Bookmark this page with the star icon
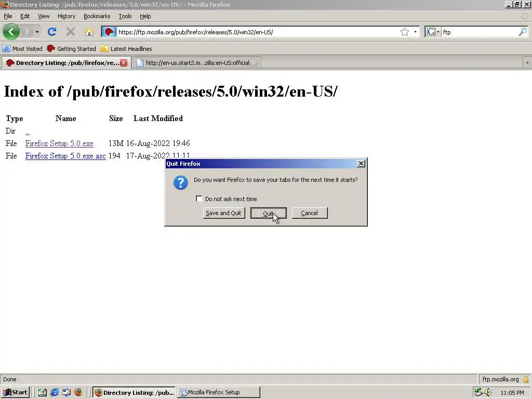Screen dimensions: 532x399 pyautogui.click(x=404, y=32)
